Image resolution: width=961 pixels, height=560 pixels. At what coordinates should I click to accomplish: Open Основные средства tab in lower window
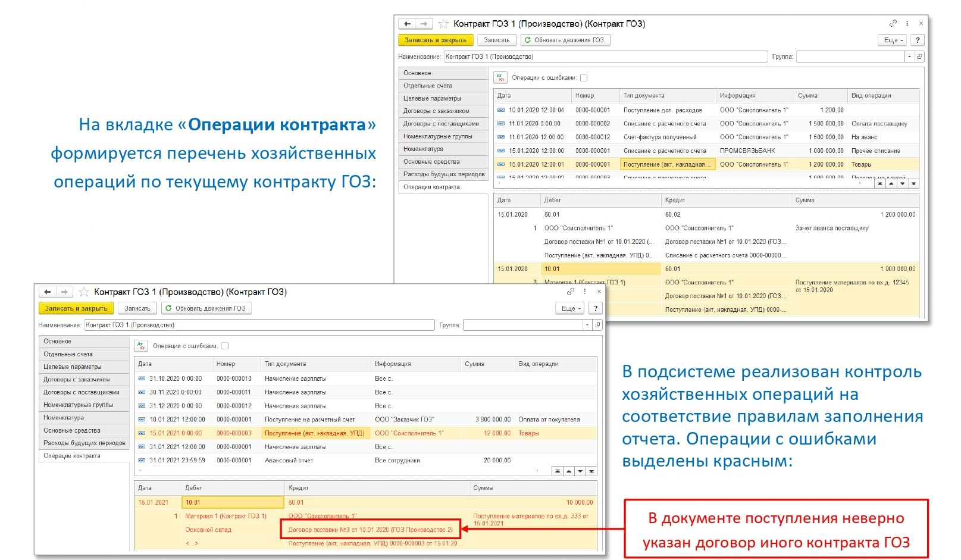pos(84,430)
